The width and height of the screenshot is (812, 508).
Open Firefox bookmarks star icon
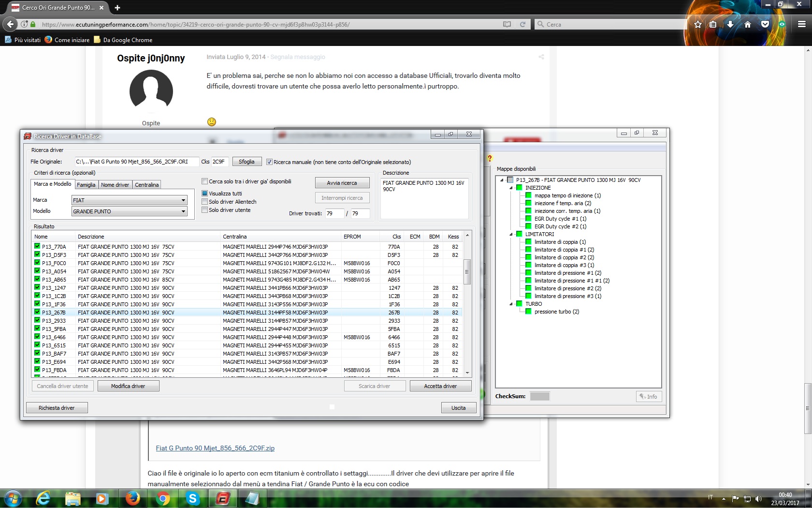click(697, 24)
